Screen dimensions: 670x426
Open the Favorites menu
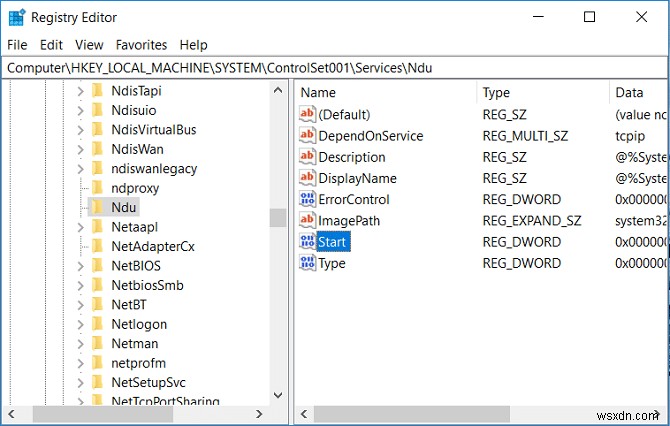point(141,45)
